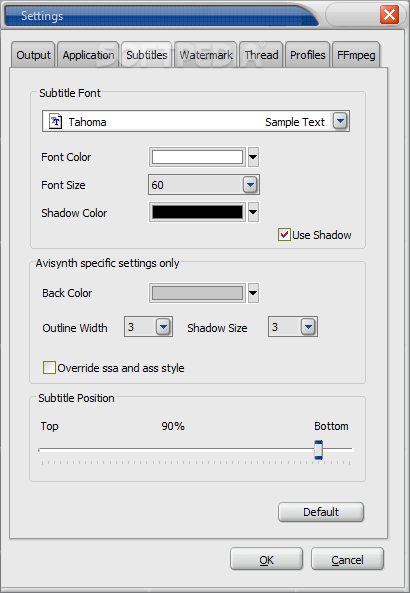Viewport: 410px width, 593px height.
Task: Open the Outline Width dropdown
Action: coord(163,327)
